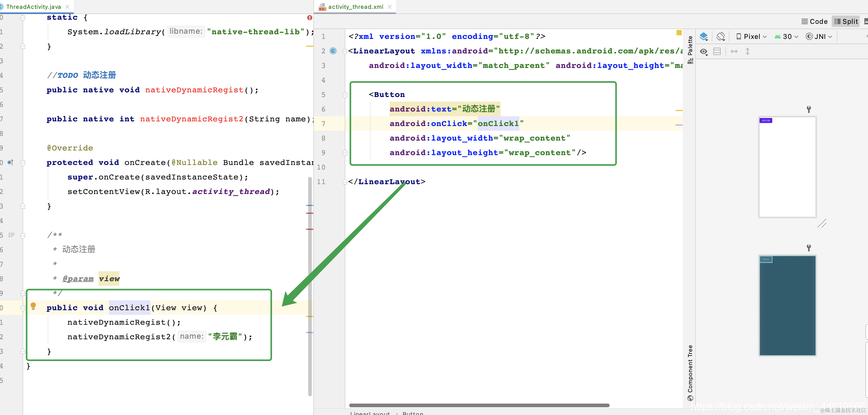Click the horizontal expand arrows icon
Viewport: 868px width, 415px height.
[x=734, y=52]
